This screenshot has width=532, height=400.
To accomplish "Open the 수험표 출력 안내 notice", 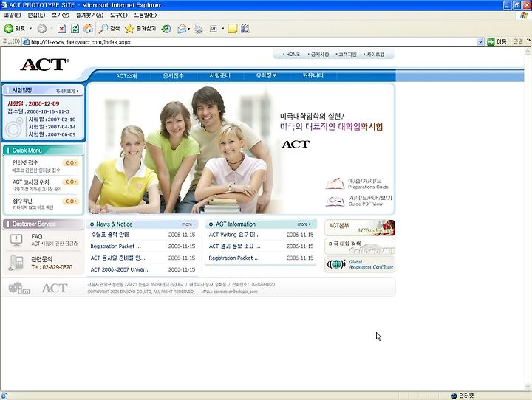I will coord(109,235).
